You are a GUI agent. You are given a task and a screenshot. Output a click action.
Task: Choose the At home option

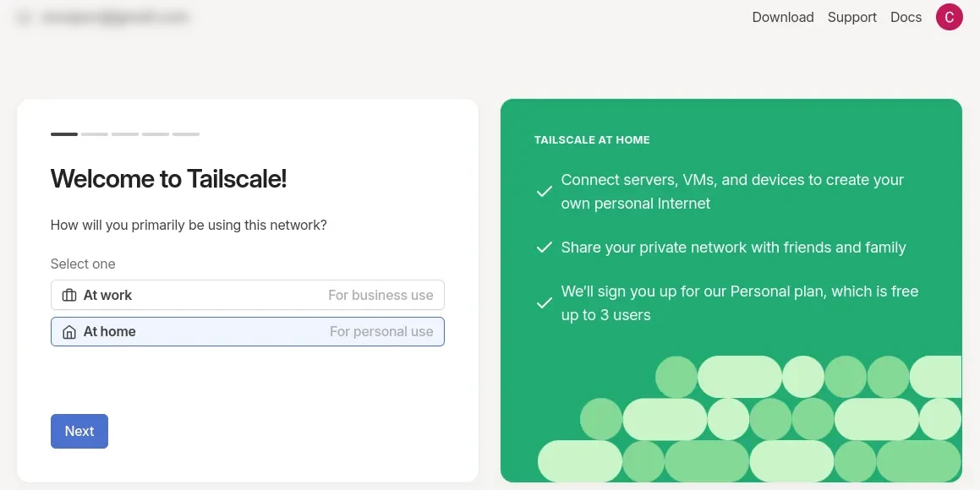coord(248,331)
